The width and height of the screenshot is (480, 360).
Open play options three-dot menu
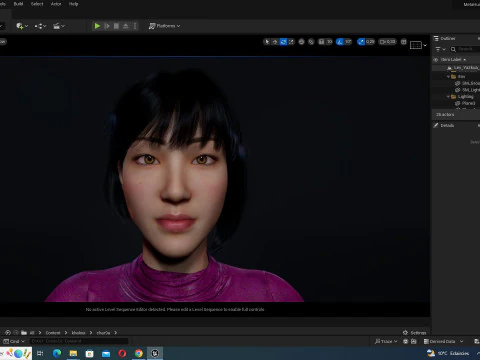tap(135, 26)
